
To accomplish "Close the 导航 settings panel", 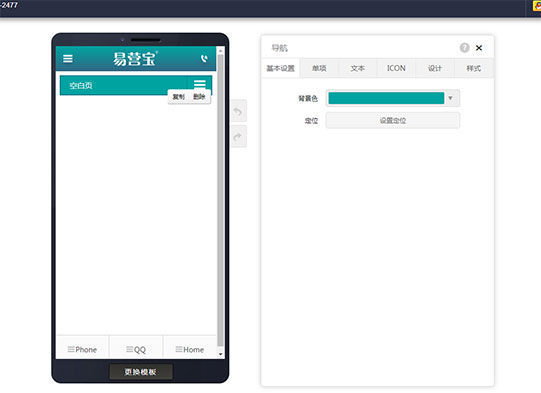I will pyautogui.click(x=479, y=48).
